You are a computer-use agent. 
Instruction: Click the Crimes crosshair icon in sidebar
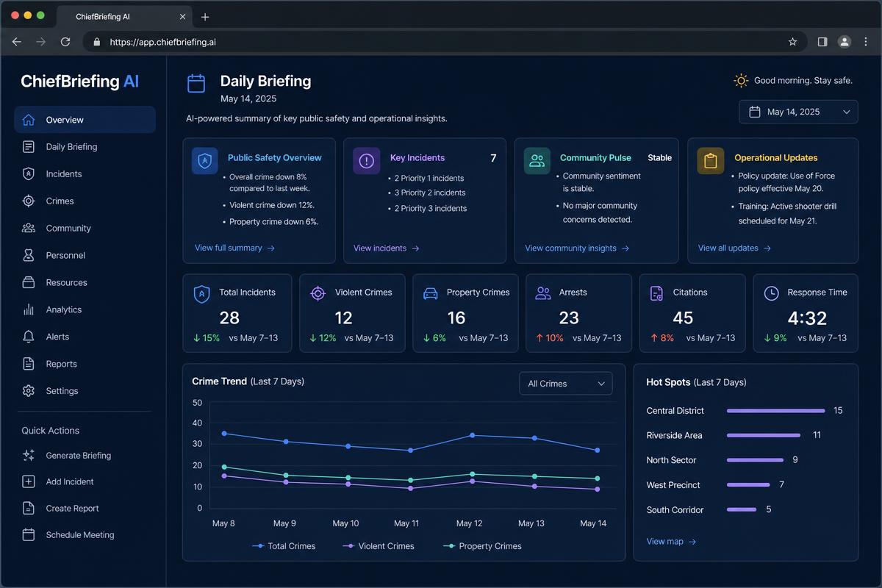coord(29,201)
